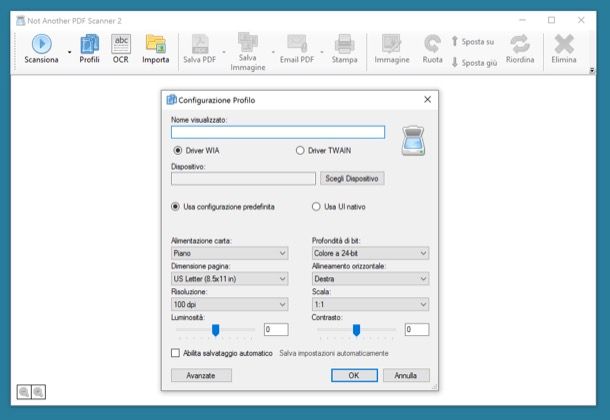Select the Driver WIA radio button
The width and height of the screenshot is (610, 420).
point(178,150)
